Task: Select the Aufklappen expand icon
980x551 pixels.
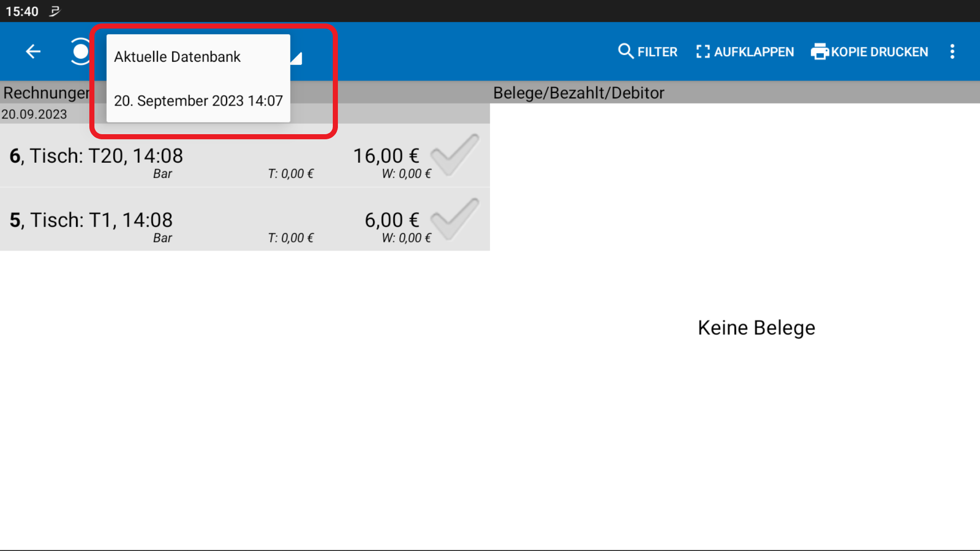Action: point(703,51)
